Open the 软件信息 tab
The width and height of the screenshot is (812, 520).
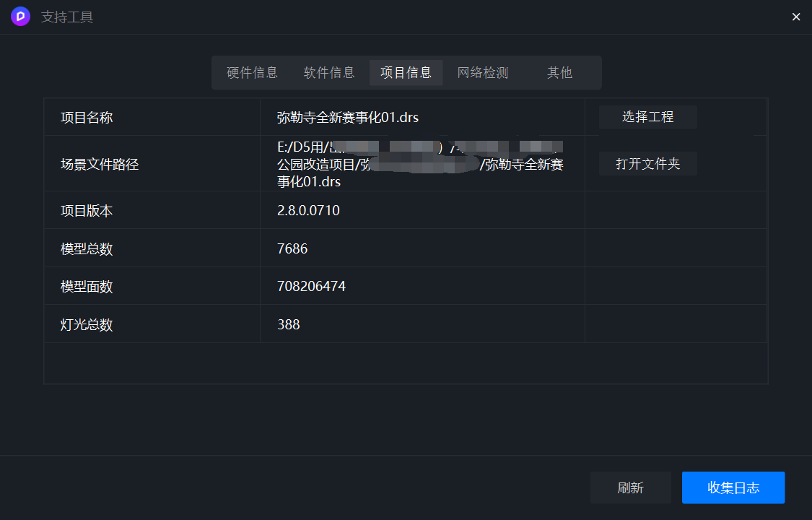329,72
